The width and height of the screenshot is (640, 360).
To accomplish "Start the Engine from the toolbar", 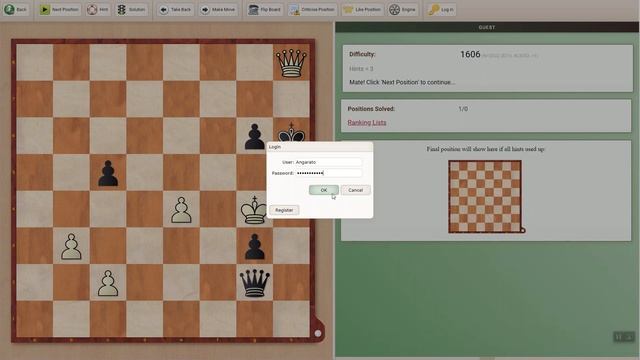I will coord(402,9).
